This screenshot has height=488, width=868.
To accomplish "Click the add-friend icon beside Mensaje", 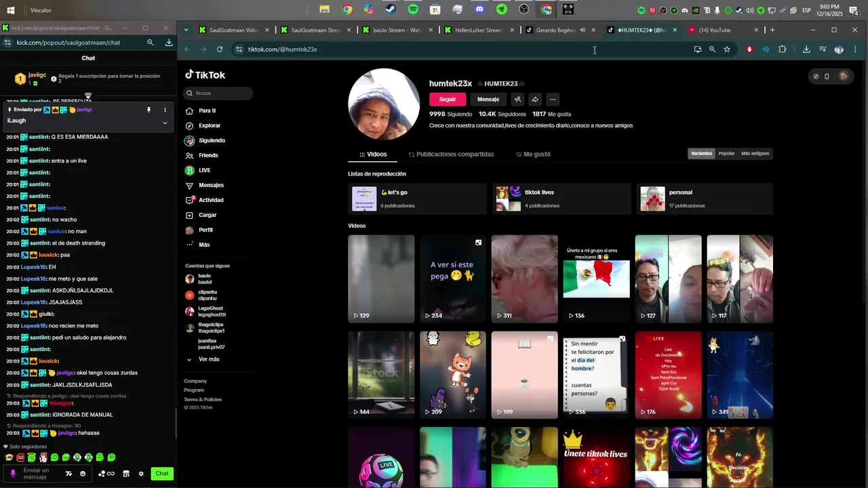I will coord(517,99).
